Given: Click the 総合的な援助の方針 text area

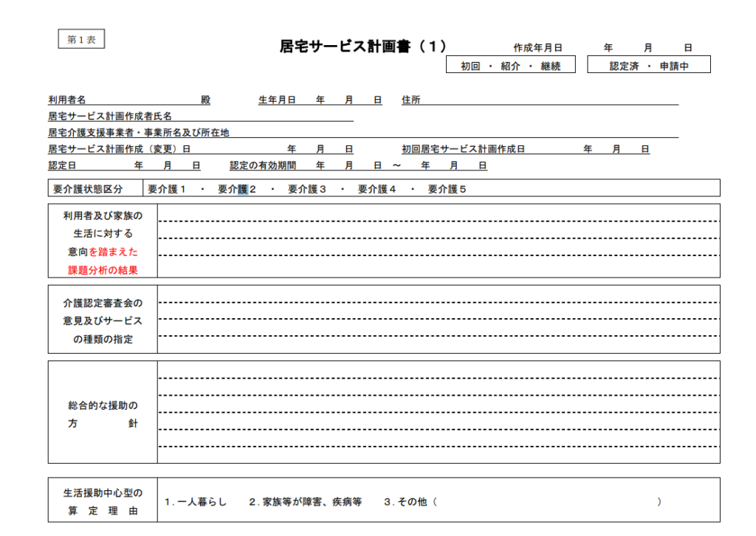Looking at the screenshot, I should pyautogui.click(x=439, y=412).
